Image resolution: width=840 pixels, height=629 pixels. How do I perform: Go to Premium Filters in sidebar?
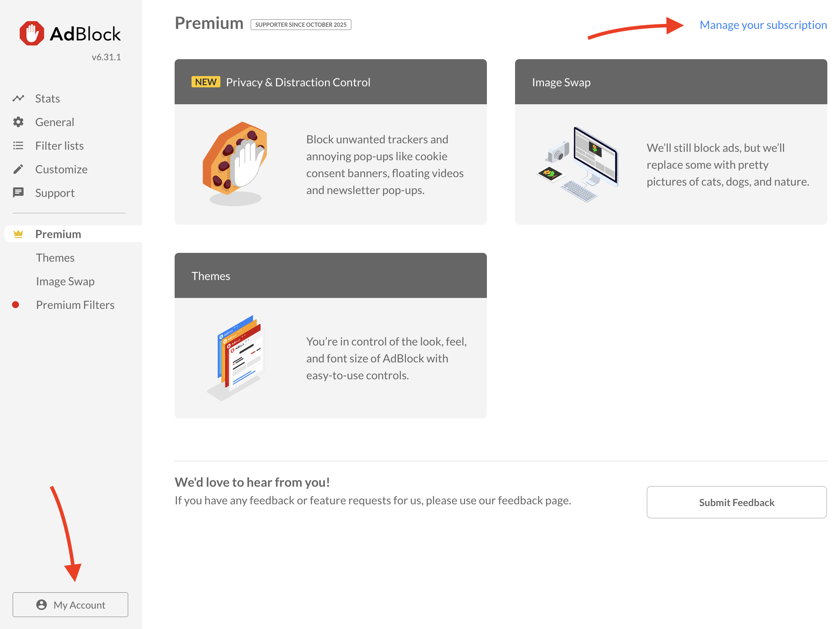click(75, 305)
